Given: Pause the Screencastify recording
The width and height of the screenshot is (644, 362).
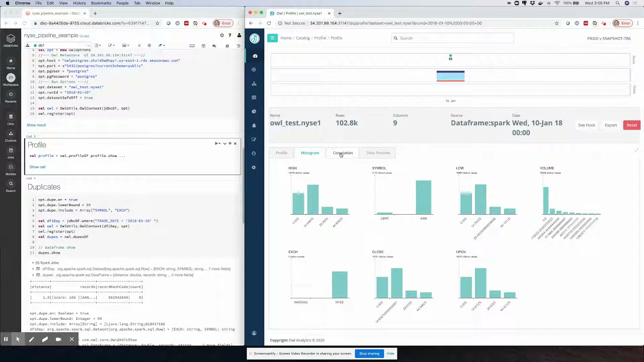Looking at the screenshot, I should pos(6,339).
